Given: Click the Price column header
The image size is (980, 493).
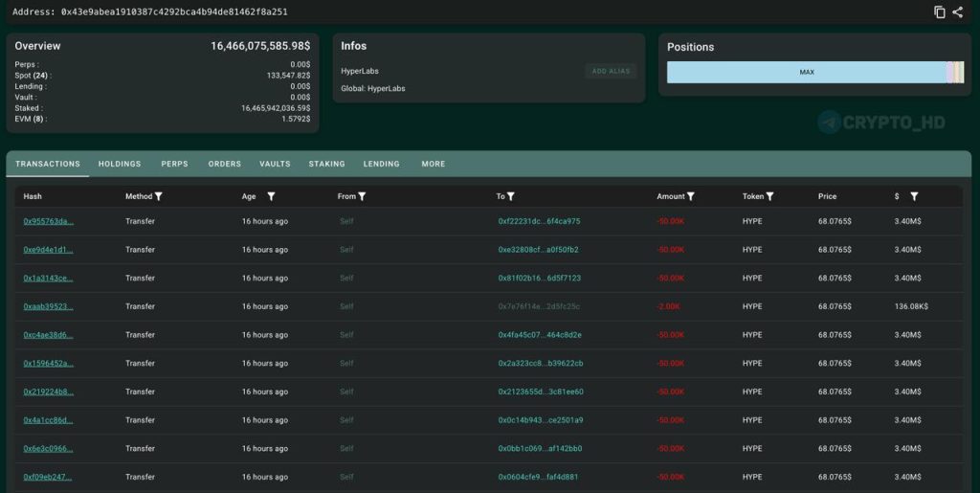Looking at the screenshot, I should click(827, 196).
